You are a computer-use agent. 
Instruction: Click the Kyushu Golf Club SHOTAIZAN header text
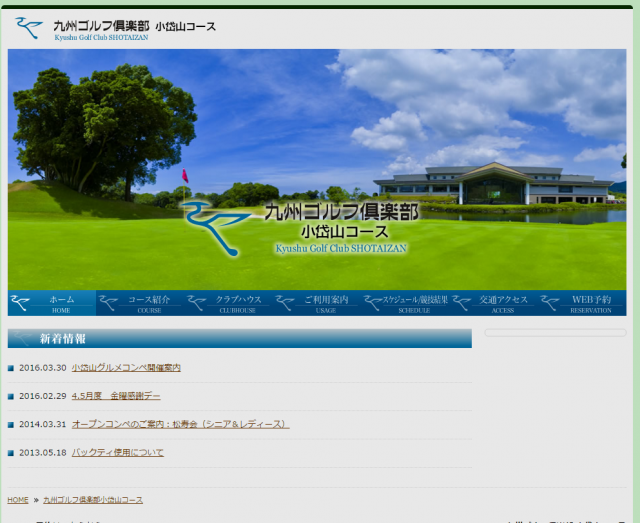pos(101,38)
